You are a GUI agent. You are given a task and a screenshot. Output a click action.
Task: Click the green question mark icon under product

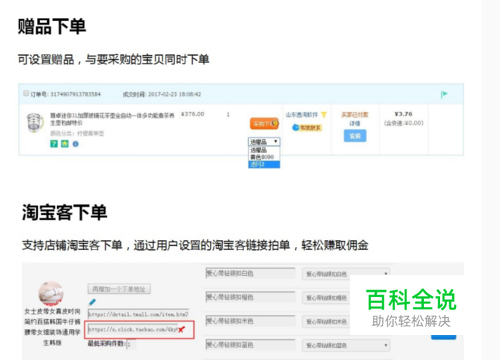(x=54, y=144)
